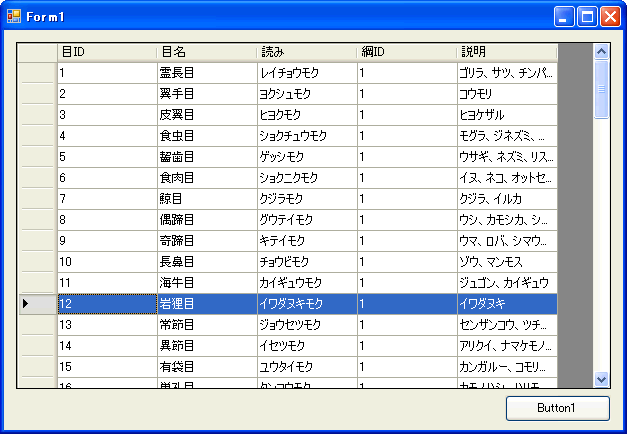The width and height of the screenshot is (627, 434).
Task: Click the ヒヨクモク reading cell
Action: (x=307, y=115)
